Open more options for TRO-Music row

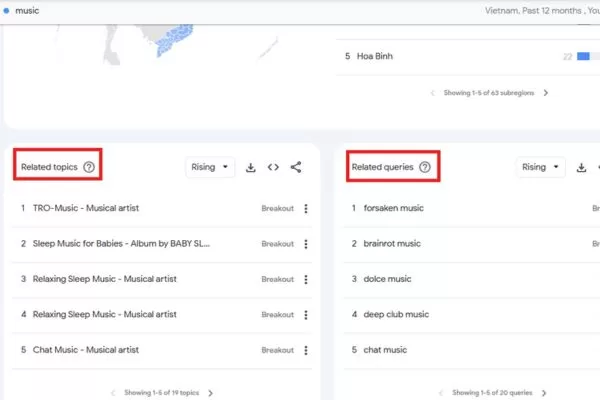click(306, 208)
